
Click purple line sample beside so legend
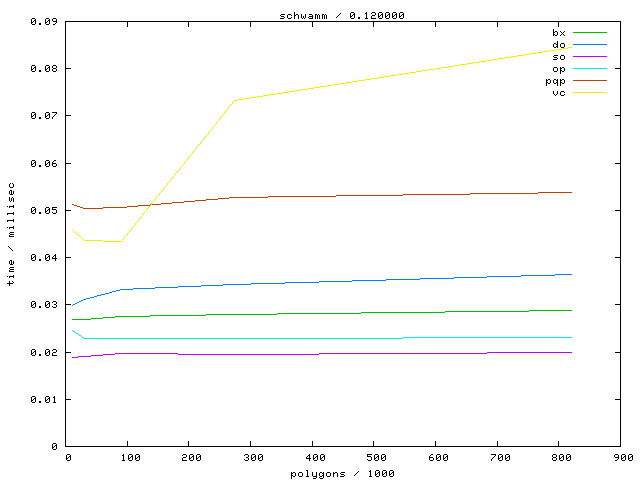pyautogui.click(x=590, y=57)
